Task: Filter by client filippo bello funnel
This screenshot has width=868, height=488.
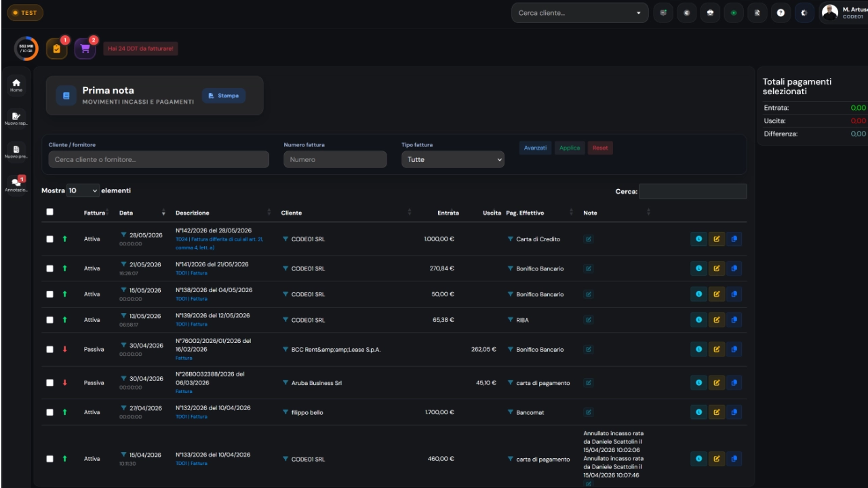Action: coord(285,412)
